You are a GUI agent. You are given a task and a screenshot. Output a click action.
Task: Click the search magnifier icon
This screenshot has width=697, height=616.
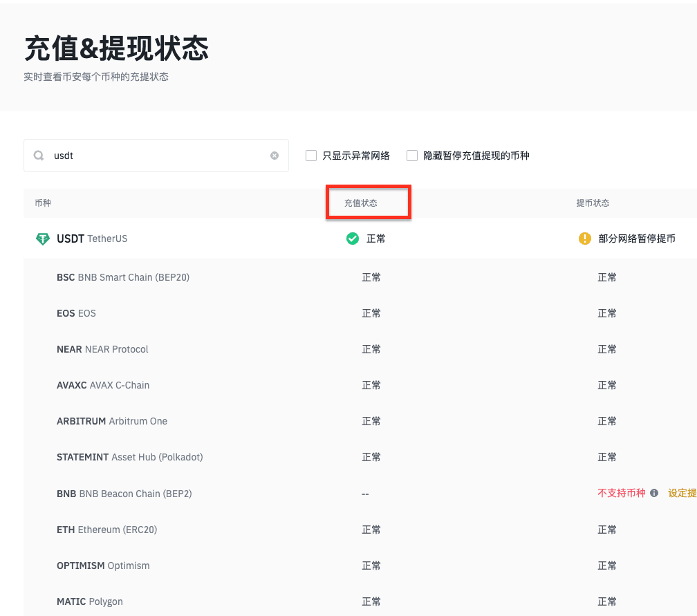[39, 155]
